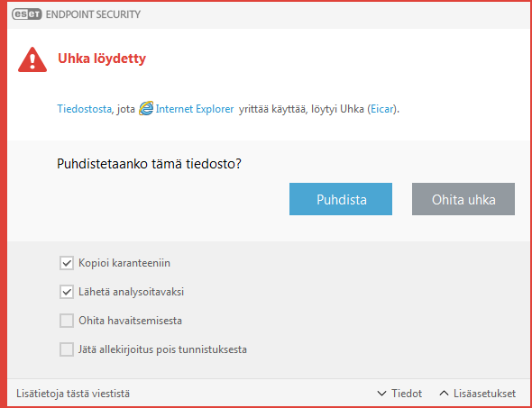Screen dimensions: 532x408
Task: Click the red warning triangle icon
Action: [32, 60]
